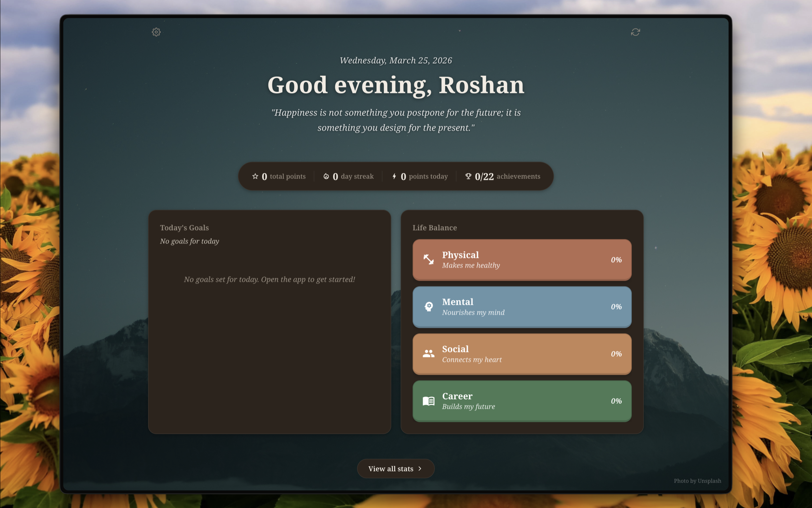Open the Social life balance card

pos(521,354)
